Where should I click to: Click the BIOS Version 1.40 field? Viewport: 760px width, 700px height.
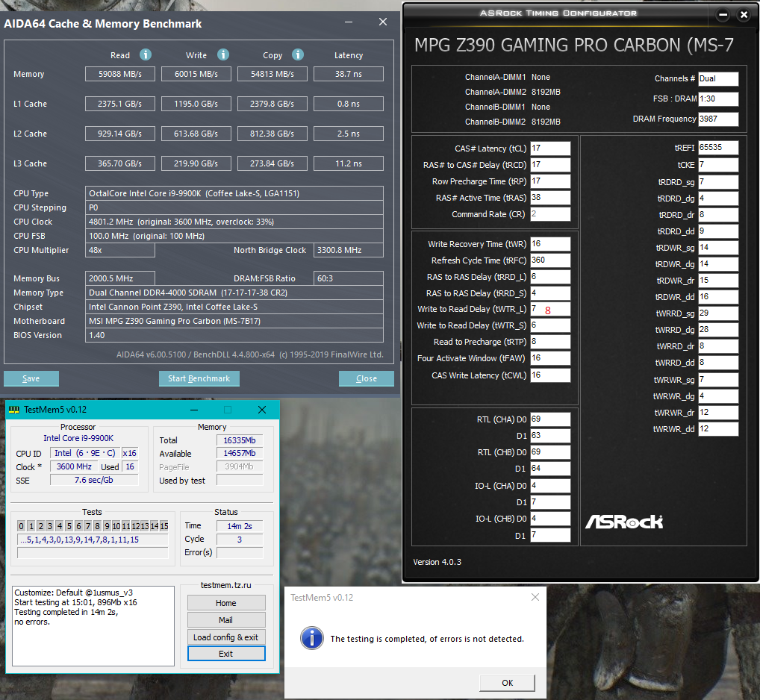(234, 335)
